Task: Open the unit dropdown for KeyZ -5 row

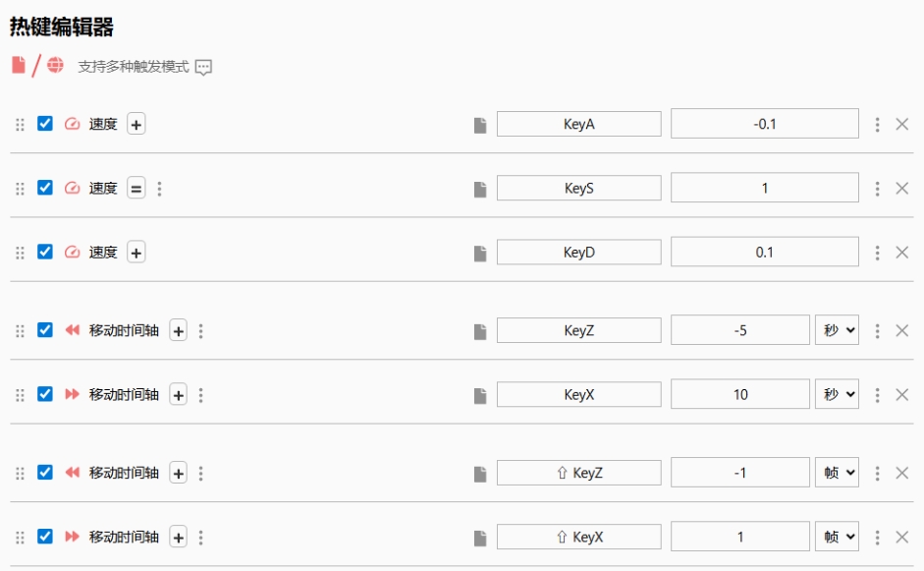Action: (x=837, y=330)
